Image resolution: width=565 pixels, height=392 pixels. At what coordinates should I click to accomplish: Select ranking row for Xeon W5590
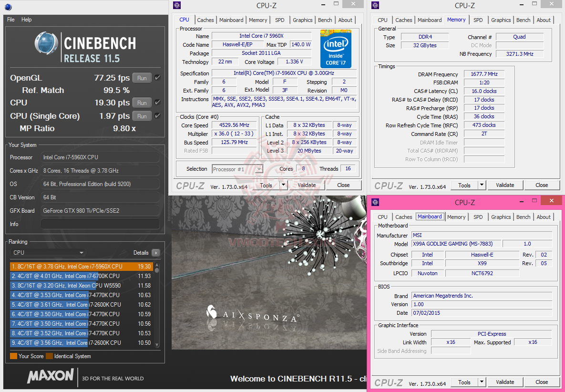click(82, 285)
